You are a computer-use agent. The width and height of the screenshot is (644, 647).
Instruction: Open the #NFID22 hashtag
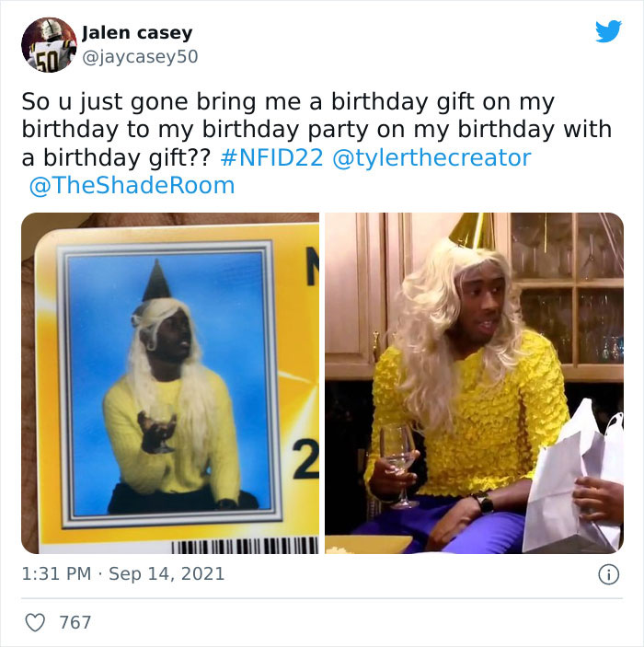[x=272, y=157]
